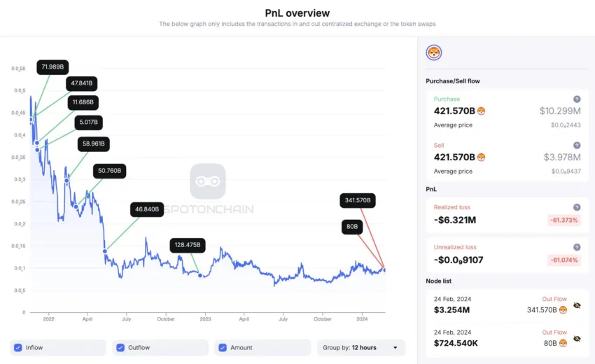This screenshot has width=595, height=364.
Task: Hide the $724.540K out flow node
Action: 577,339
